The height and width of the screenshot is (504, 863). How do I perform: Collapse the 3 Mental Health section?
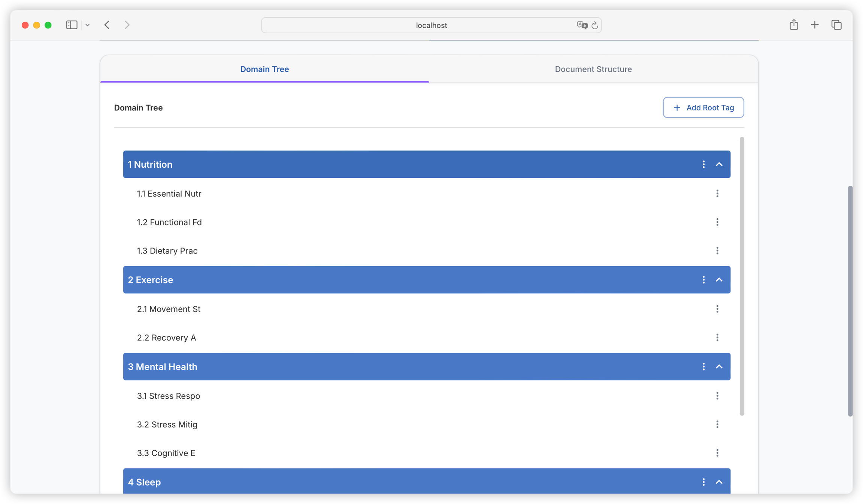point(719,367)
